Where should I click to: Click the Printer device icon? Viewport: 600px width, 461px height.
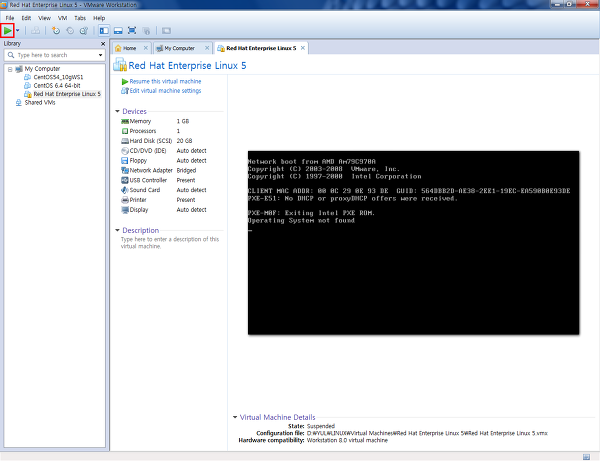[125, 200]
